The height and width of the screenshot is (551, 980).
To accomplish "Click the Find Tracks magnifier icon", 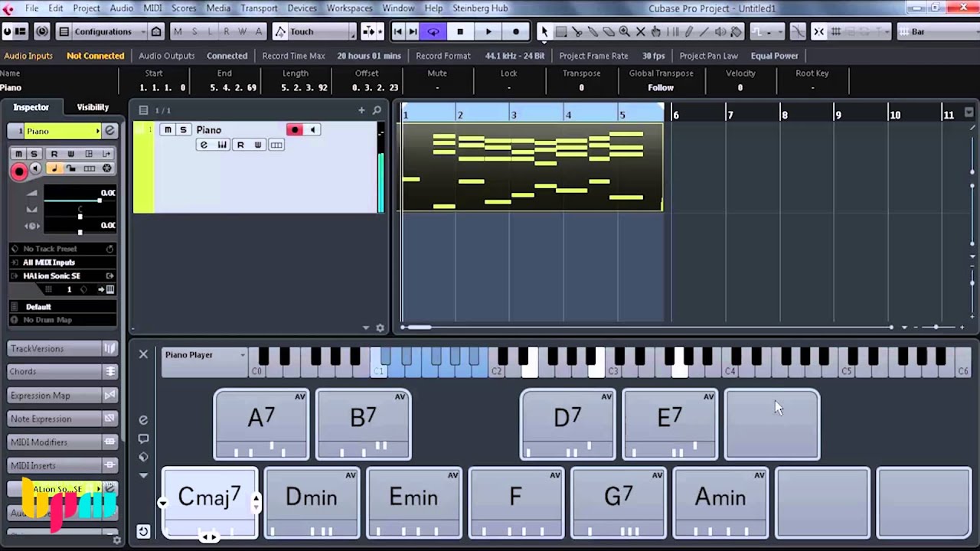I will [377, 110].
